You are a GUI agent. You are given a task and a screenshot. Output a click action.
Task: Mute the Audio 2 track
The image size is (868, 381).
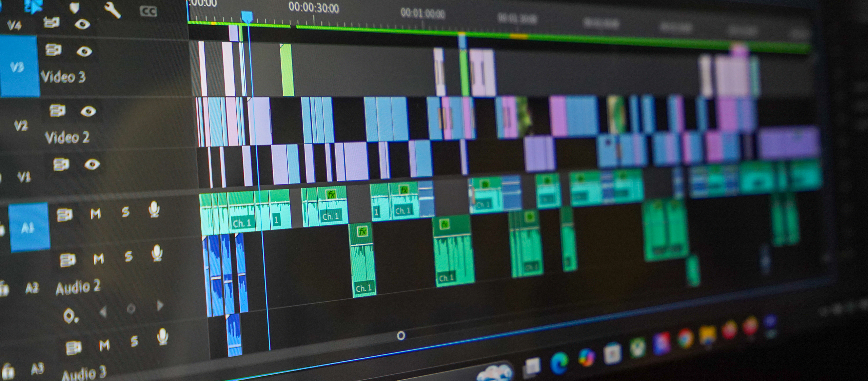[98, 259]
